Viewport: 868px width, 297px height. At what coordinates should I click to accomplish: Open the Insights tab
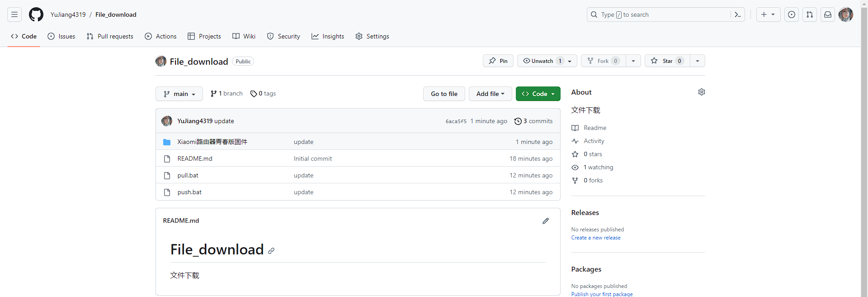pos(328,36)
